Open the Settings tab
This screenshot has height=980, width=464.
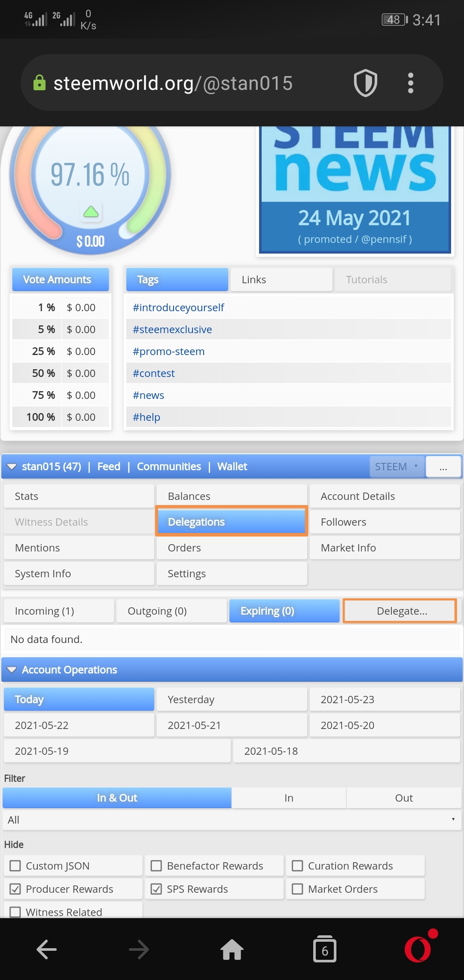(232, 573)
